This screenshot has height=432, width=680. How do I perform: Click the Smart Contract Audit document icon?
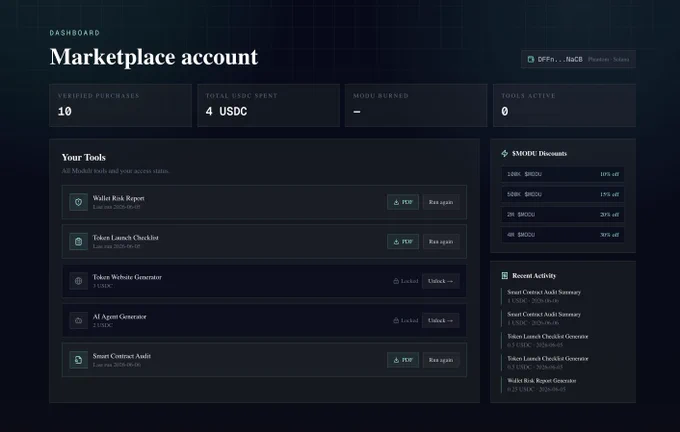(x=78, y=360)
